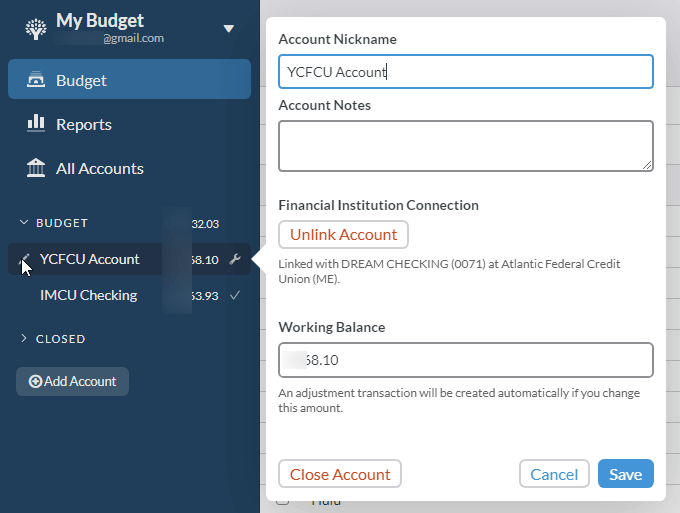Click the All Accounts bank icon

(36, 168)
